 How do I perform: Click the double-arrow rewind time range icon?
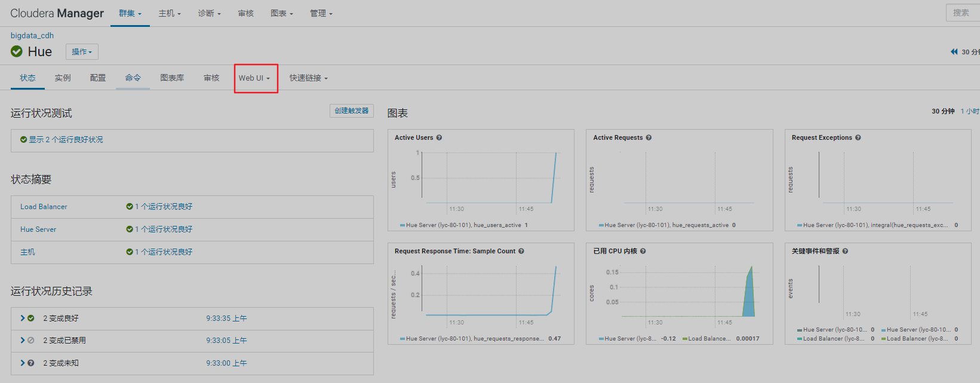tap(954, 52)
